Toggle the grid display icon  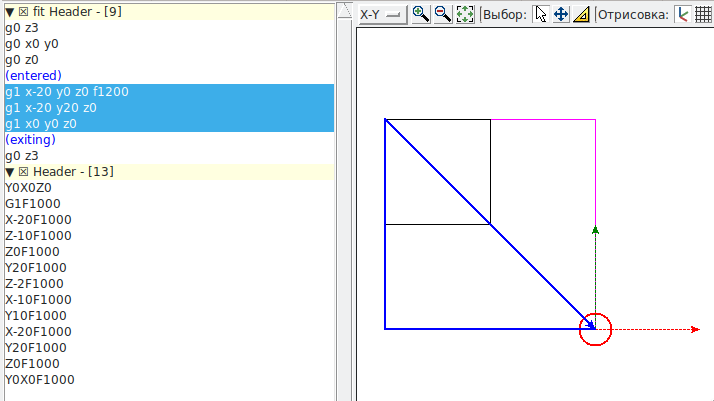click(703, 15)
